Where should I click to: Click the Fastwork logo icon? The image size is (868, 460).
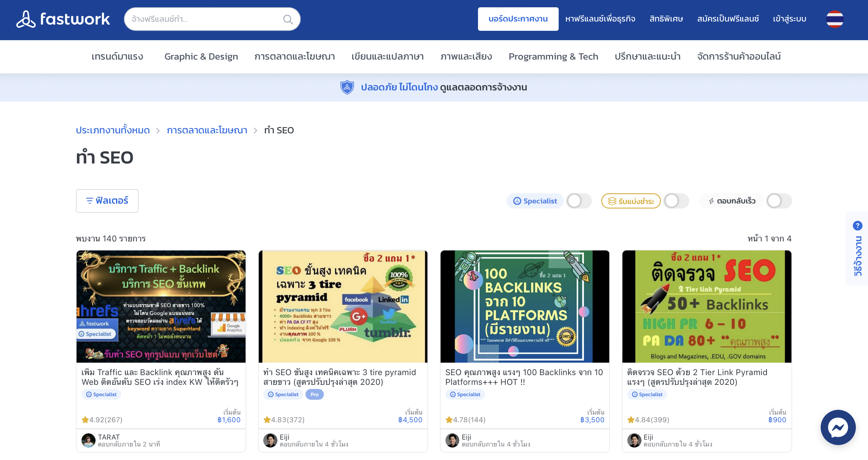point(26,19)
